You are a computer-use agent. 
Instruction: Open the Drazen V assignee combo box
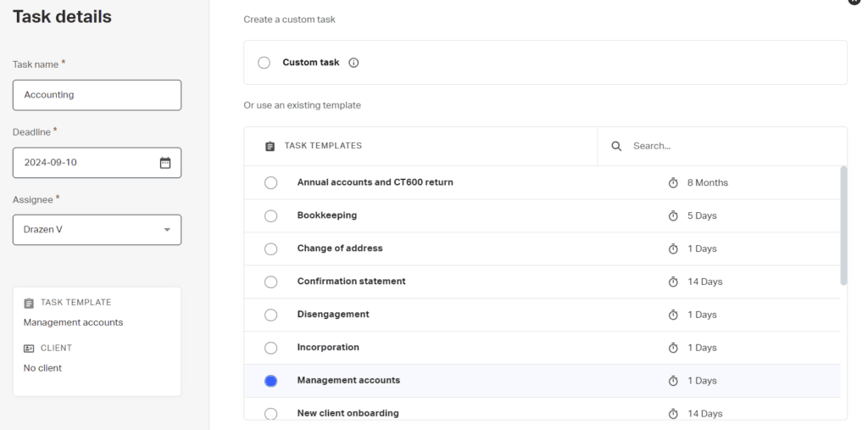click(x=97, y=230)
